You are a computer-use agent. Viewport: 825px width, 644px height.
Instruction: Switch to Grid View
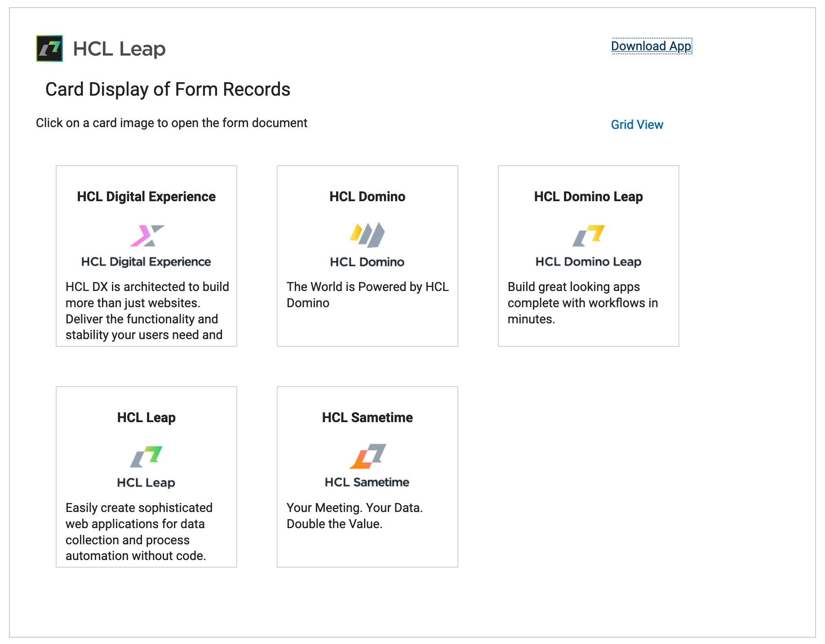[637, 124]
